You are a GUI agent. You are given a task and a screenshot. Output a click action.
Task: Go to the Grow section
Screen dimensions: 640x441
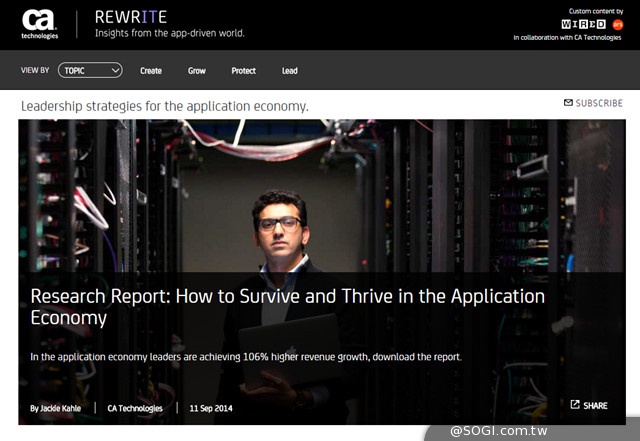(x=197, y=71)
